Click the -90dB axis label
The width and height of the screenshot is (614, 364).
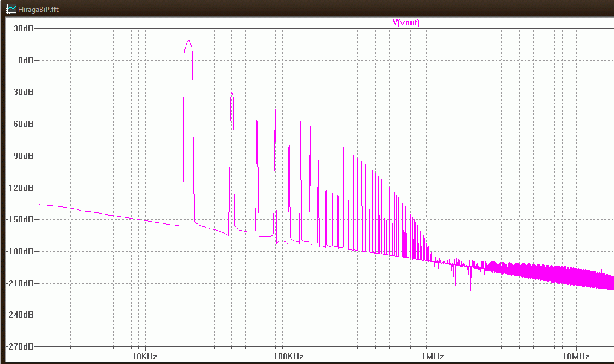pyautogui.click(x=22, y=156)
